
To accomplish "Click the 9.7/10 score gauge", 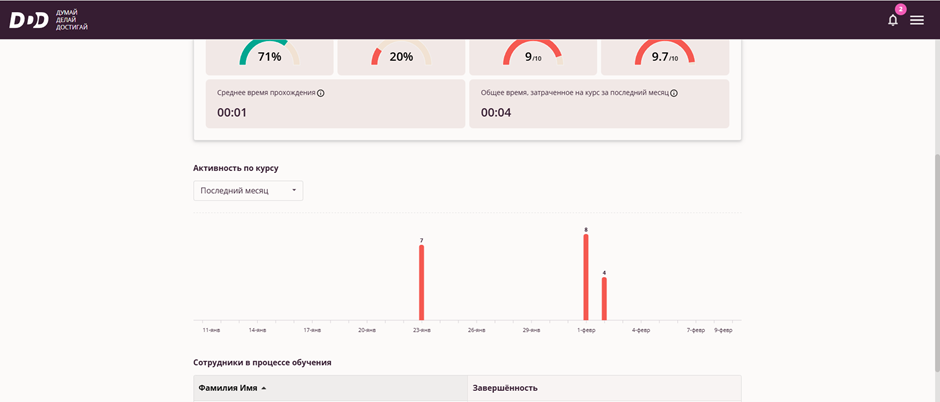I will click(664, 56).
